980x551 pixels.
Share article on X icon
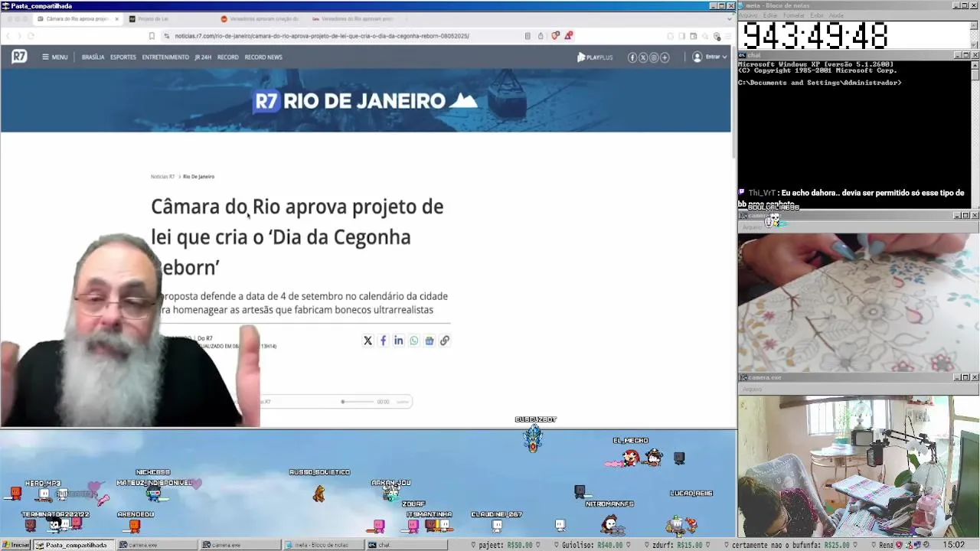click(x=367, y=341)
